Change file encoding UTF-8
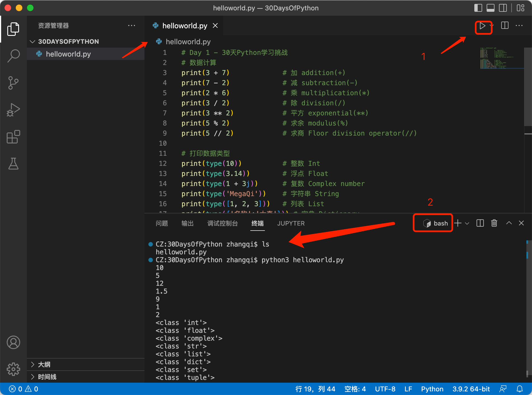532x395 pixels. pos(385,389)
